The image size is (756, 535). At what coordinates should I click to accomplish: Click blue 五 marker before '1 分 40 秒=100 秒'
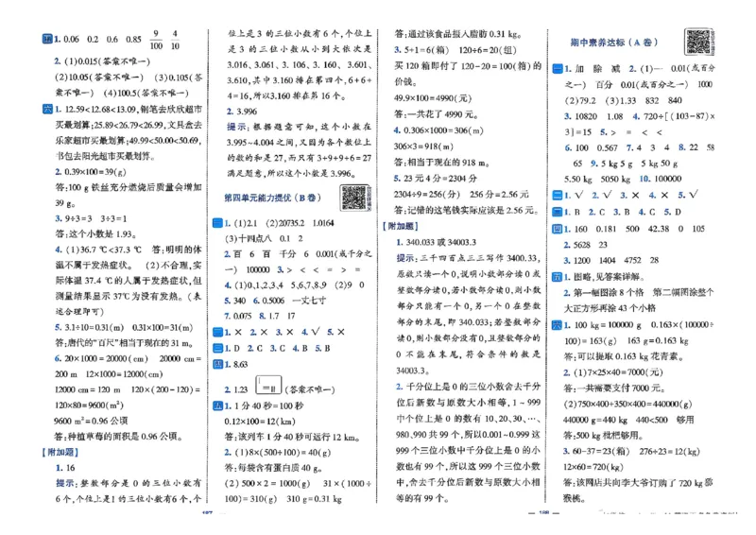click(x=217, y=406)
